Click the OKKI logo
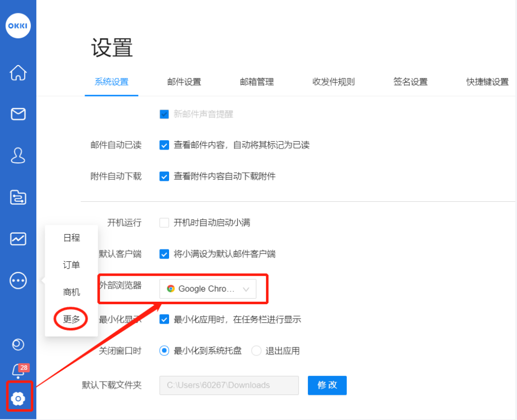This screenshot has width=517, height=420. pyautogui.click(x=18, y=26)
